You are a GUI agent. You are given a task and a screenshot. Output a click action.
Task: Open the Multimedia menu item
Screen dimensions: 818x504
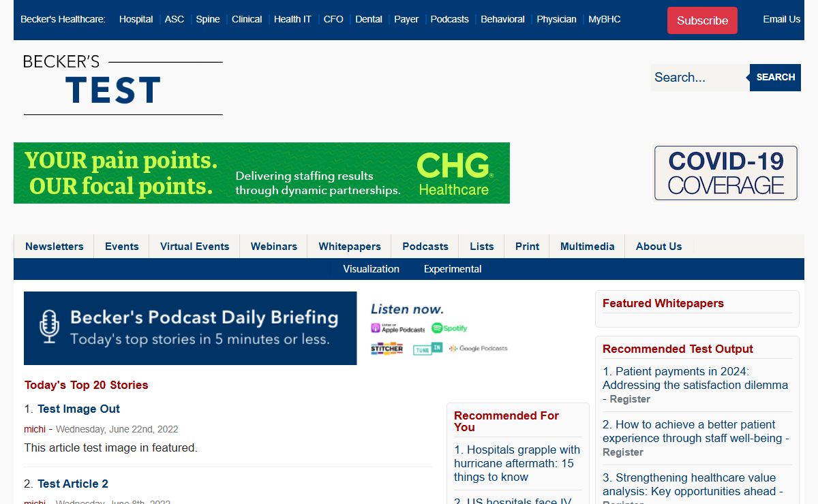click(588, 247)
